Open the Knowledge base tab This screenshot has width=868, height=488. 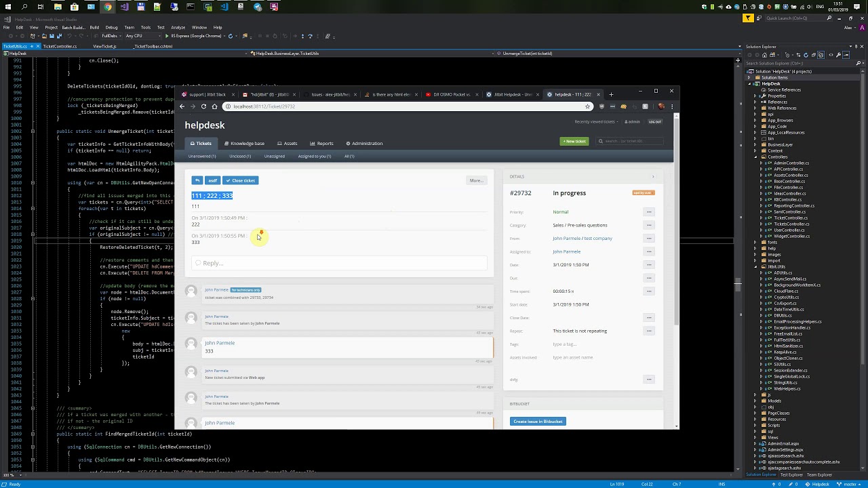point(245,144)
